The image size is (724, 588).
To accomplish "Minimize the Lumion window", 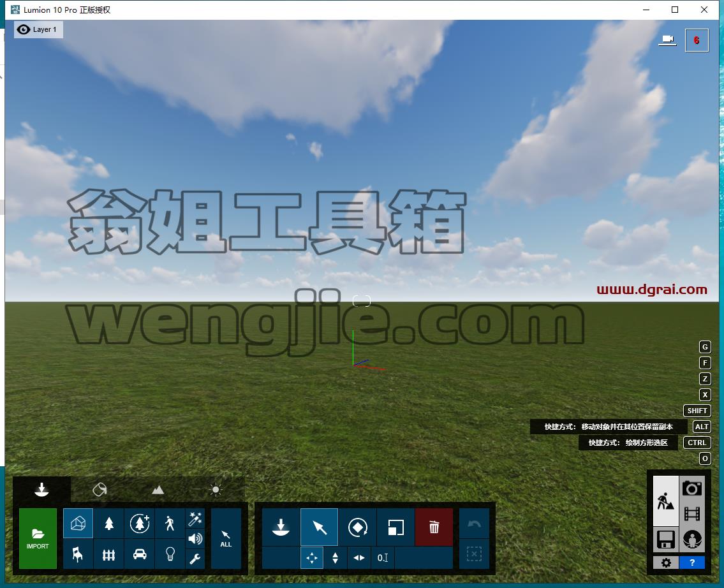I will tap(646, 10).
